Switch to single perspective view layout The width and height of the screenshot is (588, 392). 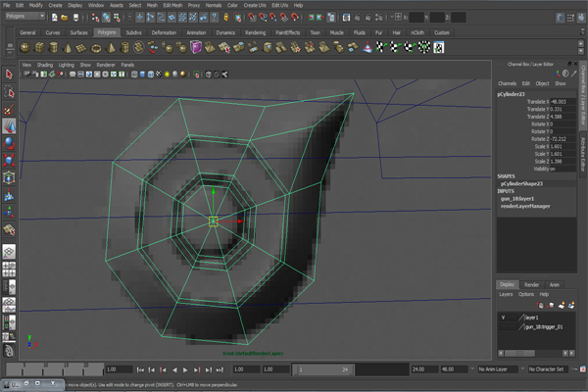[9, 252]
